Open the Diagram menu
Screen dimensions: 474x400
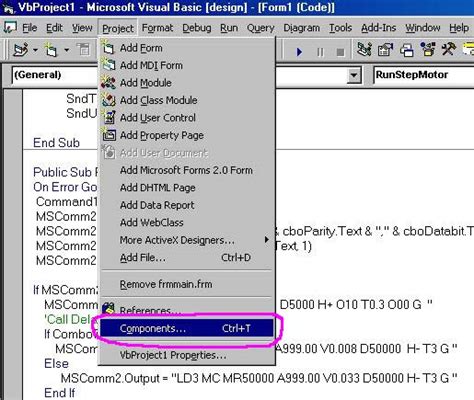pyautogui.click(x=302, y=28)
